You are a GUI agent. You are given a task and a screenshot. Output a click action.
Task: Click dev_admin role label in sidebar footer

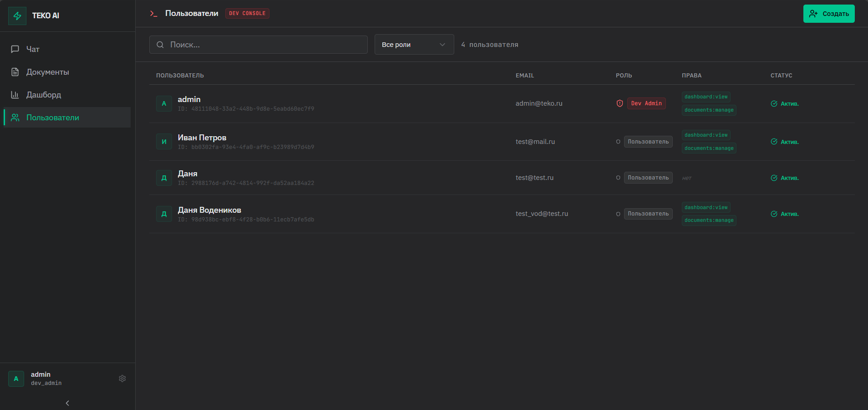click(46, 383)
